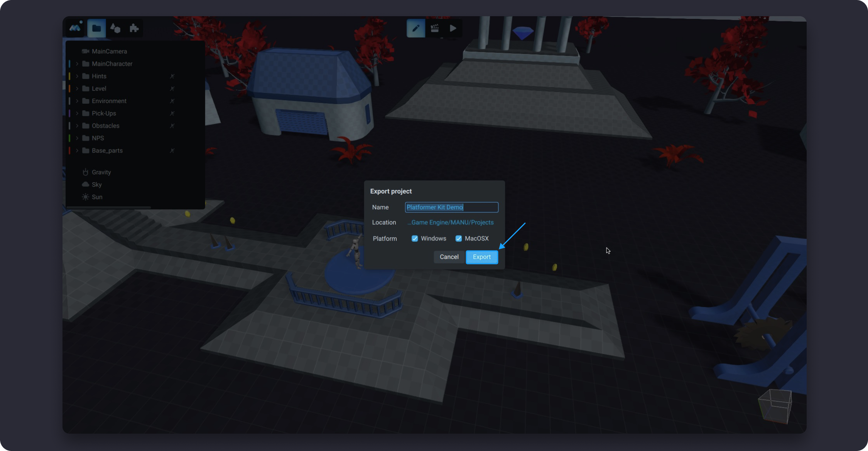The width and height of the screenshot is (868, 451).
Task: Toggle the Windows platform checkbox
Action: [x=415, y=239]
